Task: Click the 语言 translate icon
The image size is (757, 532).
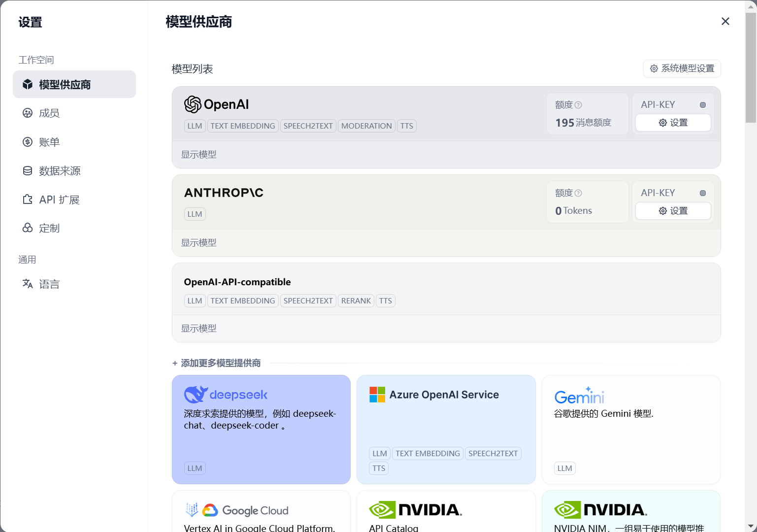Action: (28, 284)
